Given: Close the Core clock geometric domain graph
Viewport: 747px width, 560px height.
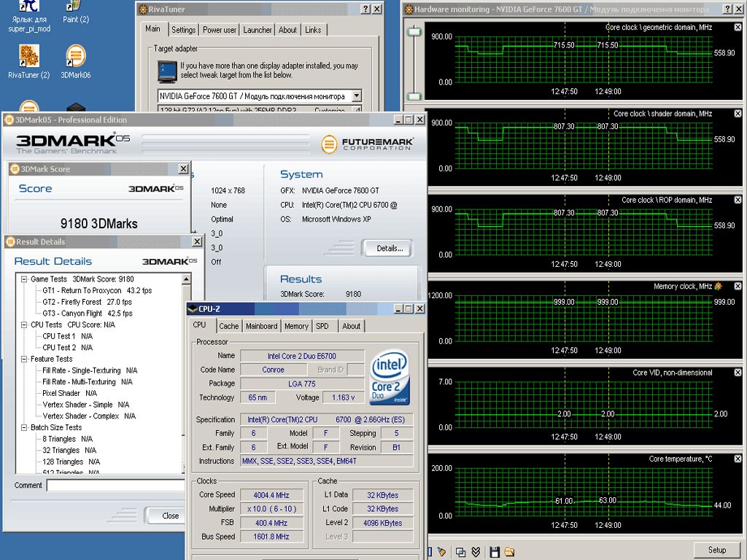Looking at the screenshot, I should tap(737, 27).
